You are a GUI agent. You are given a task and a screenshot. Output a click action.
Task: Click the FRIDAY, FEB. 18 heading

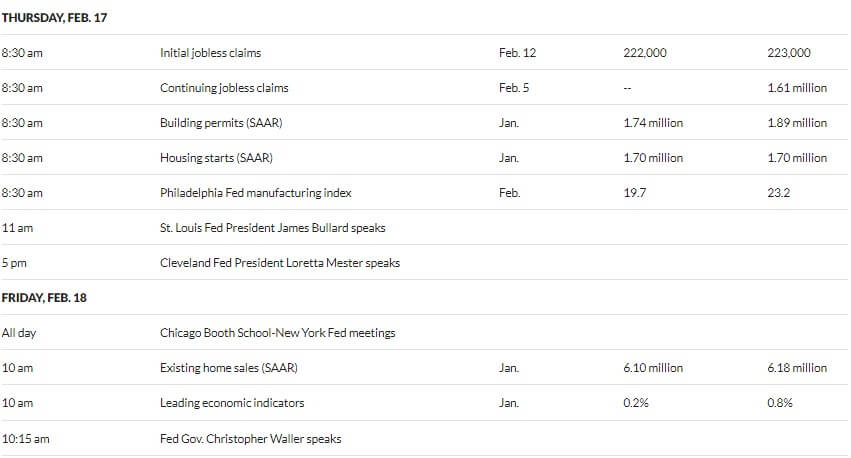[44, 297]
